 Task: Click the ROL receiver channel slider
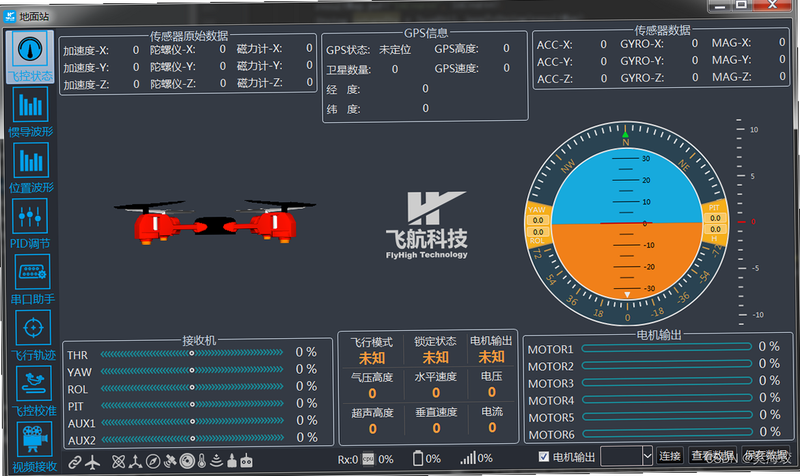[192, 387]
